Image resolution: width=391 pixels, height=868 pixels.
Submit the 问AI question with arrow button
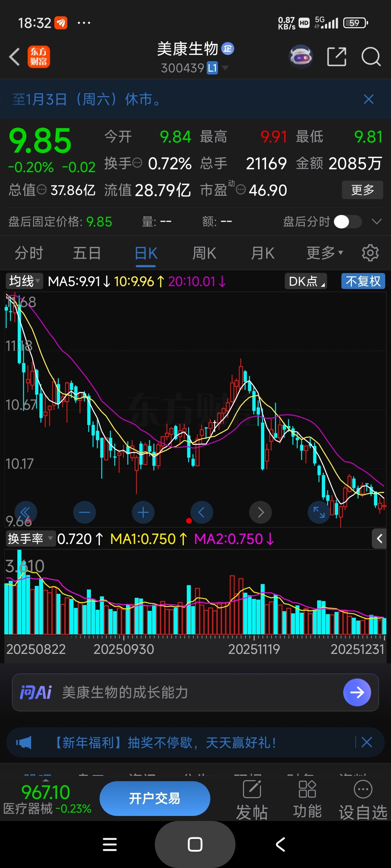[x=357, y=692]
